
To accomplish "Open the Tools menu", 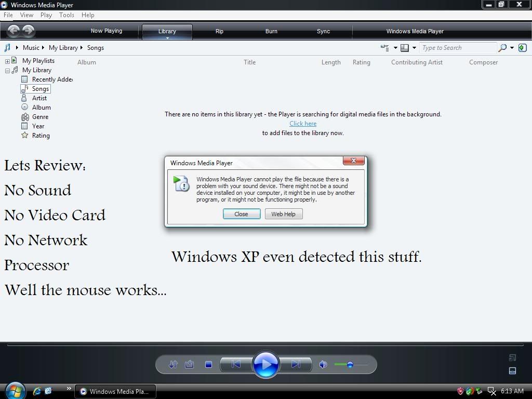I will pos(66,15).
